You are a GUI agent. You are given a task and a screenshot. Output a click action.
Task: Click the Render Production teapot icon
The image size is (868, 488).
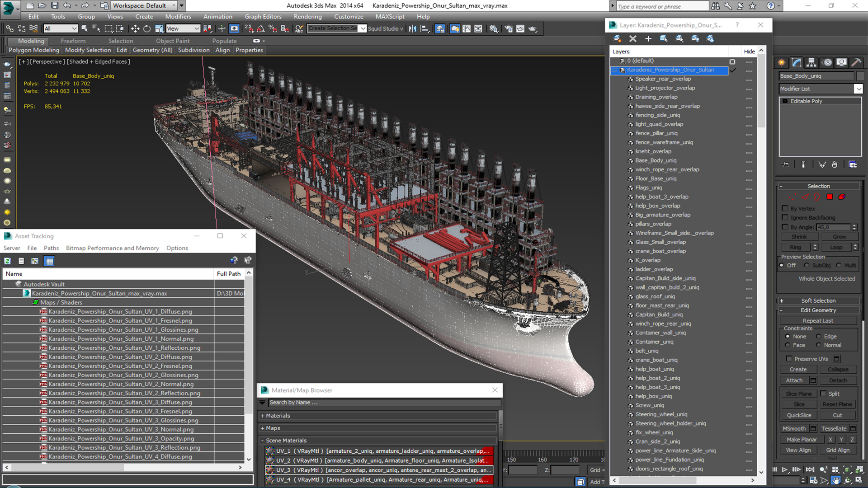pyautogui.click(x=533, y=28)
